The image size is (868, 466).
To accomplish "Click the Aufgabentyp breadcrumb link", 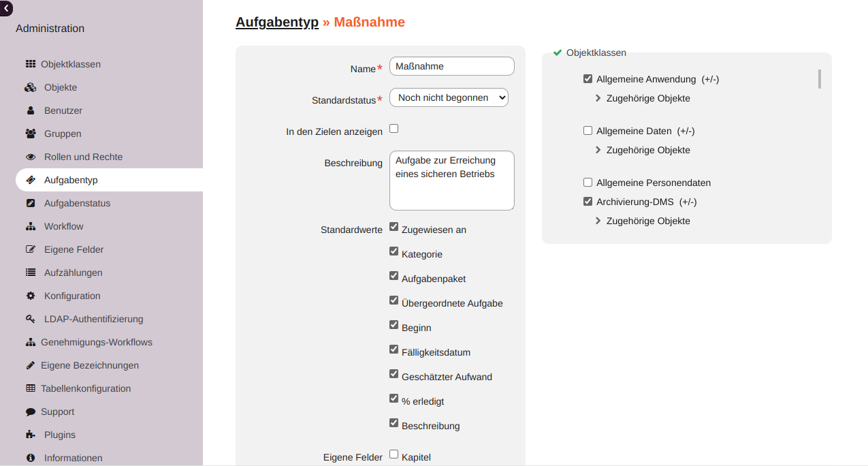I will click(276, 22).
